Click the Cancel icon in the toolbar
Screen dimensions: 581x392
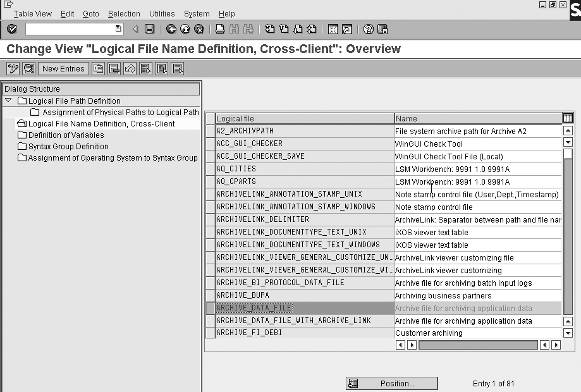tap(199, 29)
